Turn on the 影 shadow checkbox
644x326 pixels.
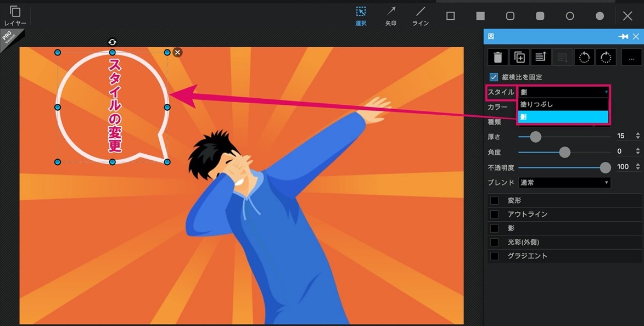tap(495, 228)
